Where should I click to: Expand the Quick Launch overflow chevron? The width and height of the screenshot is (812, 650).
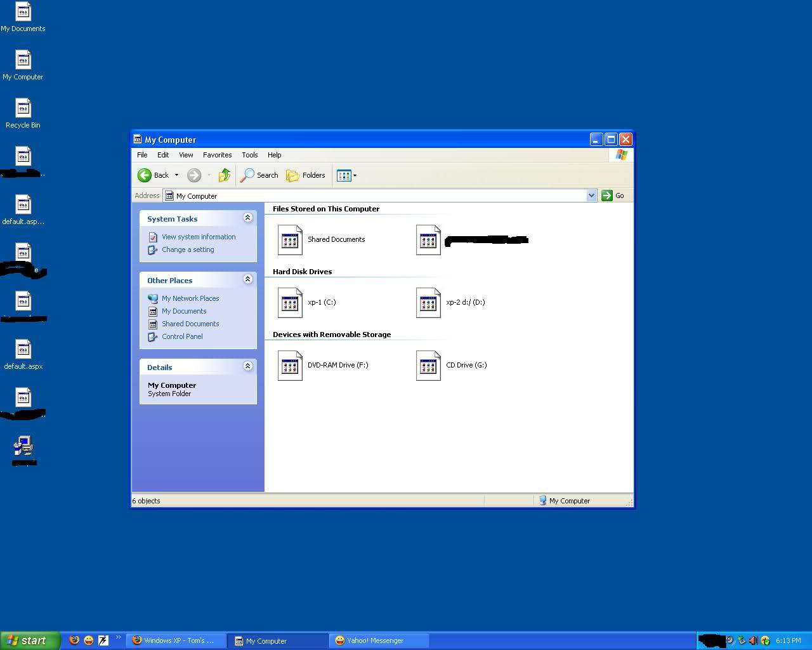(118, 637)
